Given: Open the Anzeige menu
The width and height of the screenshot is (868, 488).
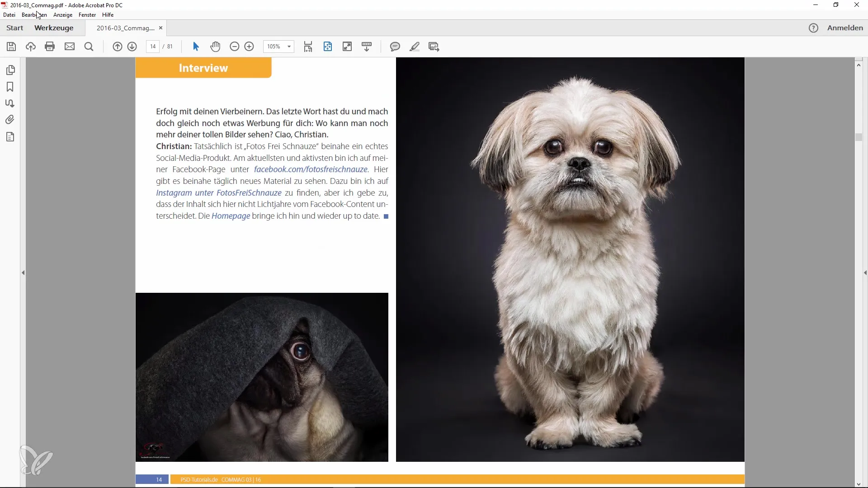Looking at the screenshot, I should [x=62, y=14].
